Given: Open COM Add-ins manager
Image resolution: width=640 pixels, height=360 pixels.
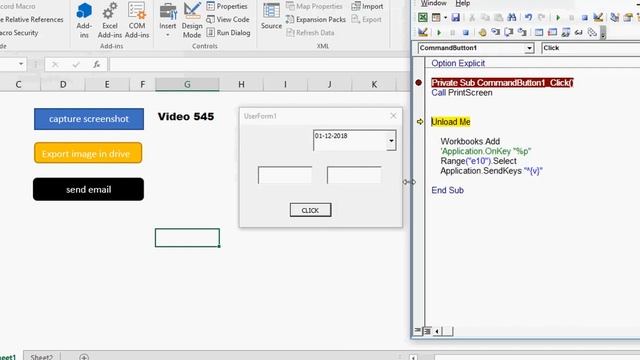Looking at the screenshot, I should 137,20.
